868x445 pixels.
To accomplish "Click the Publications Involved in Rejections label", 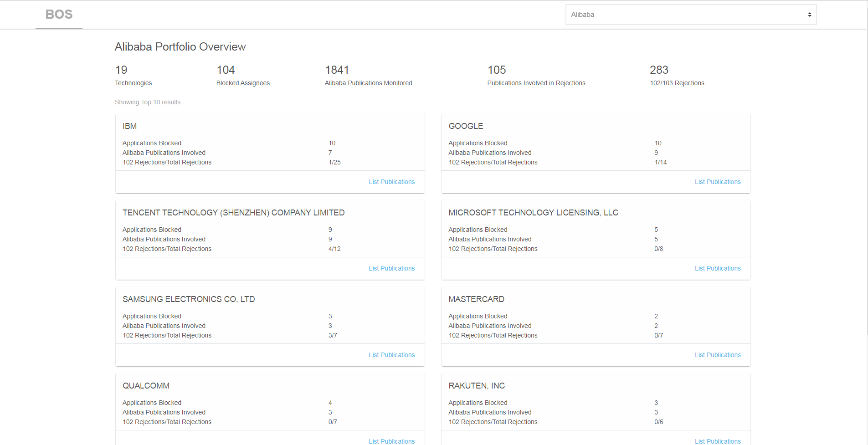I will click(536, 83).
